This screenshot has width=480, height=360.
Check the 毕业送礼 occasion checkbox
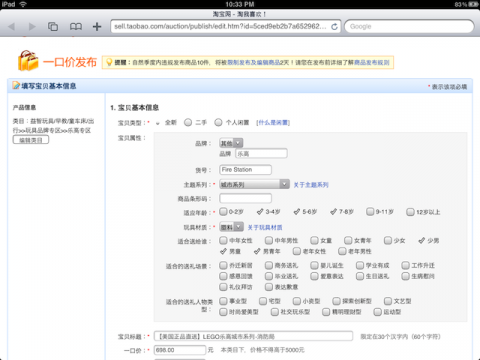click(269, 276)
